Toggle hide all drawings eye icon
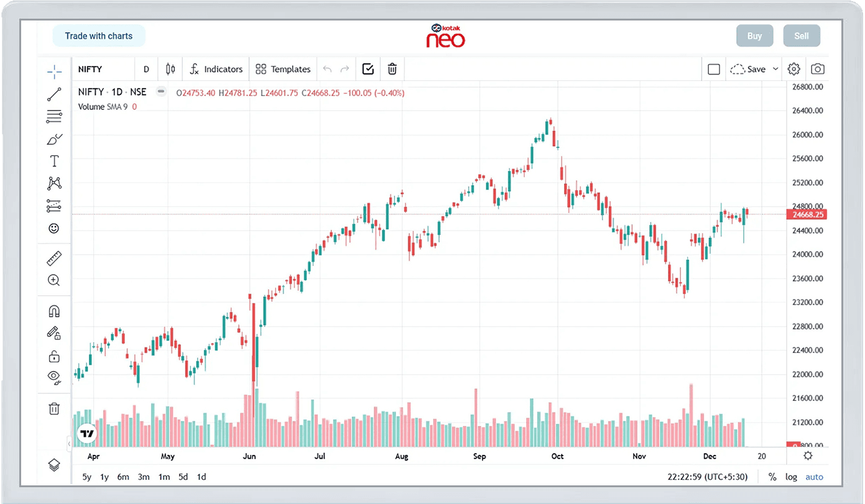This screenshot has height=504, width=865. click(x=54, y=377)
